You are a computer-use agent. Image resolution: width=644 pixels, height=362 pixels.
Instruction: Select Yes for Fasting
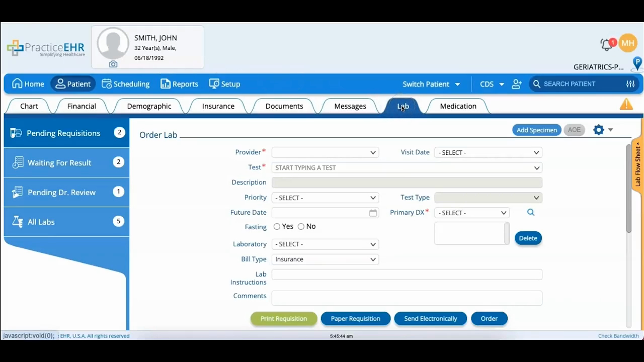(277, 227)
